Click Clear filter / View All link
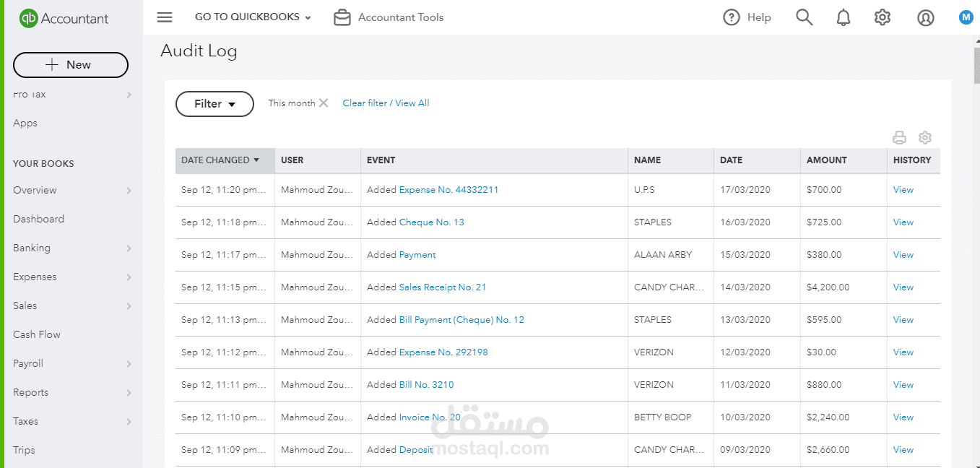This screenshot has height=468, width=980. pyautogui.click(x=386, y=103)
